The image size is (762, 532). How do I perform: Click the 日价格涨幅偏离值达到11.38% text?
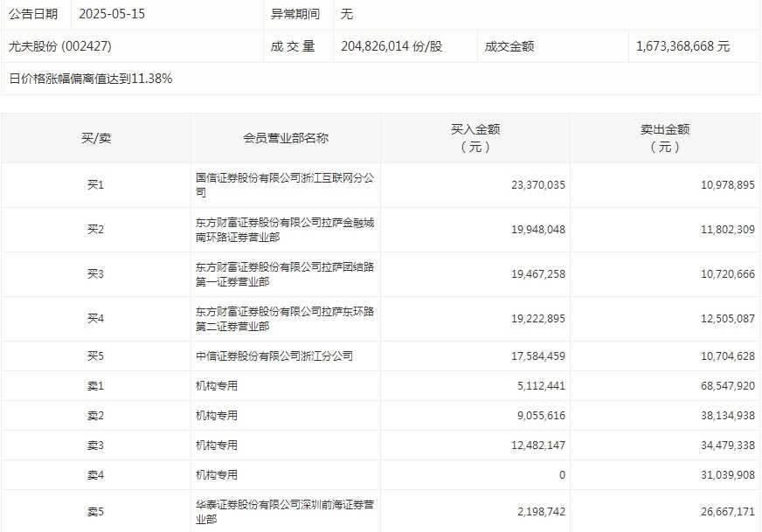(x=91, y=79)
